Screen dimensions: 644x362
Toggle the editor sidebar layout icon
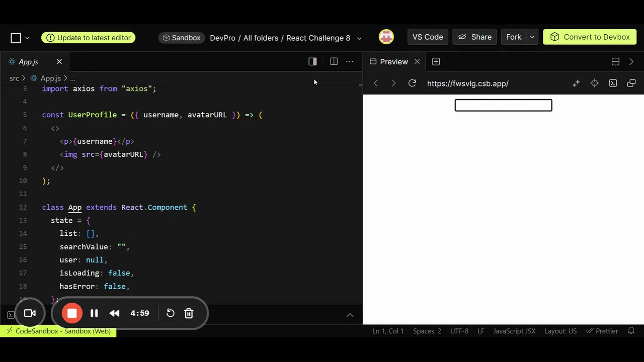(312, 61)
